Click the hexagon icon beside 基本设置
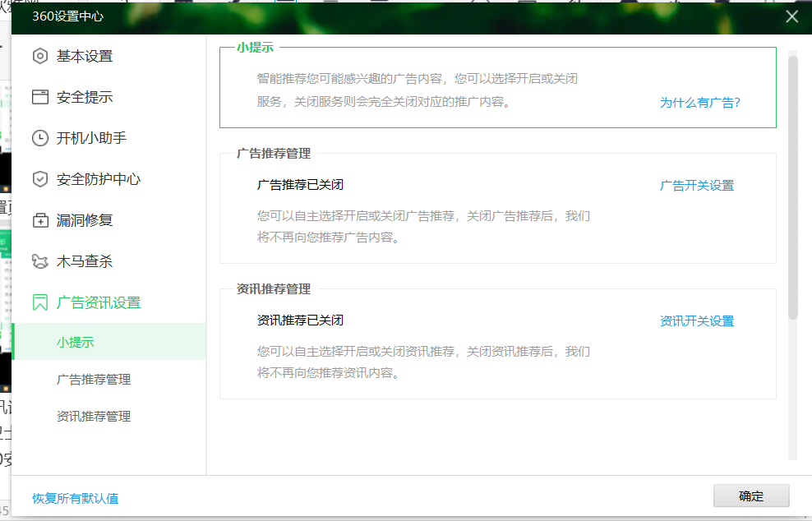The height and width of the screenshot is (521, 812). tap(40, 56)
